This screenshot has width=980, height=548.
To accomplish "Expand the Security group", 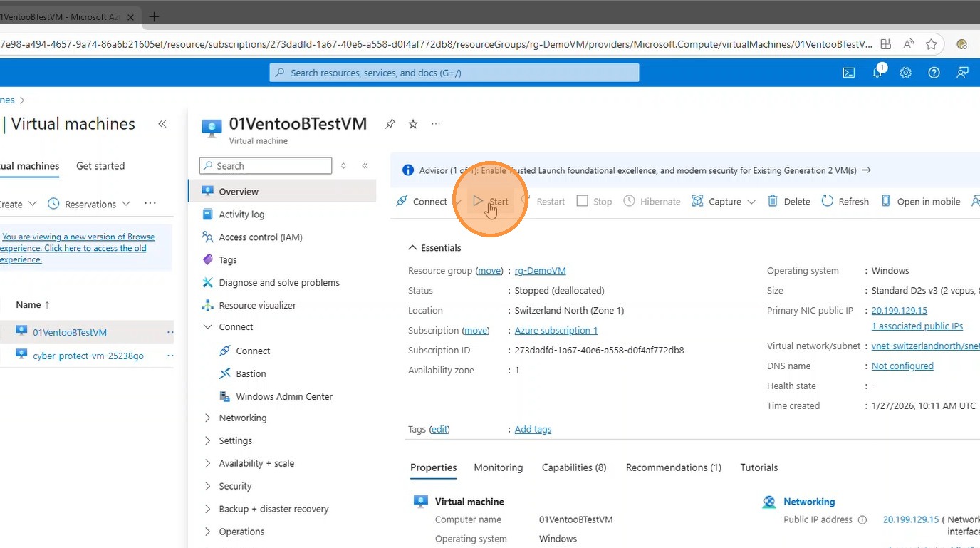I will coord(208,487).
